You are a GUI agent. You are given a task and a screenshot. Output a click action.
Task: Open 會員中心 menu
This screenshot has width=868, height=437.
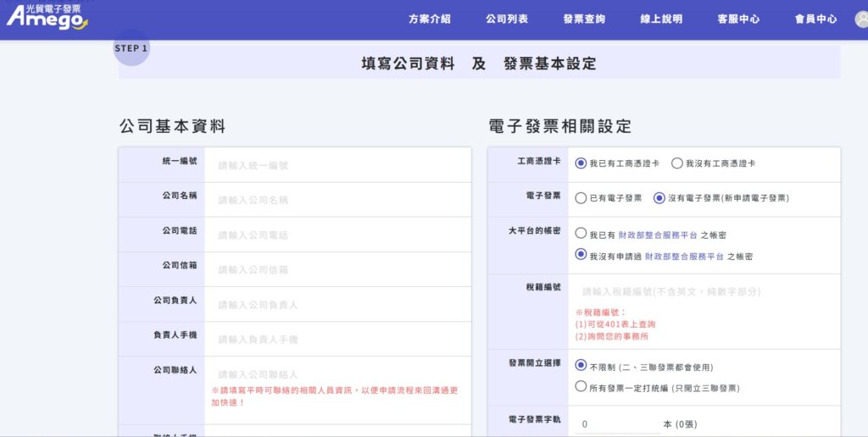point(816,19)
